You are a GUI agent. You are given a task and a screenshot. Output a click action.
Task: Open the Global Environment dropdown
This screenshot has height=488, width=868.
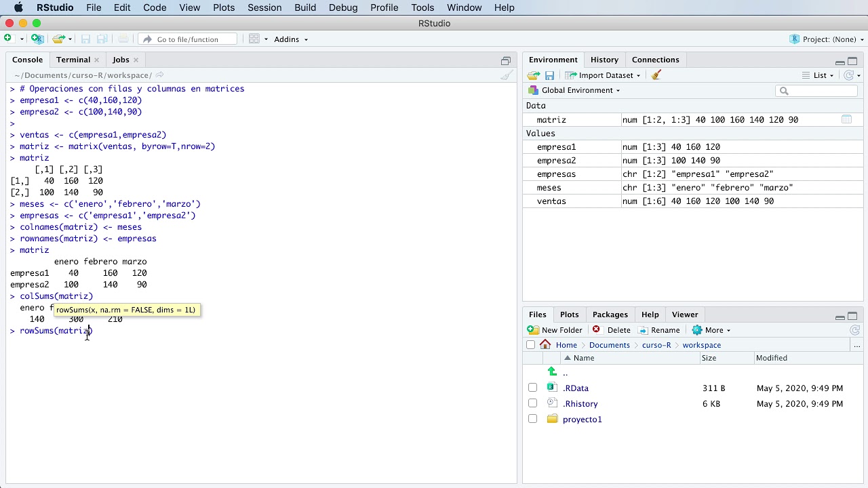coord(574,90)
